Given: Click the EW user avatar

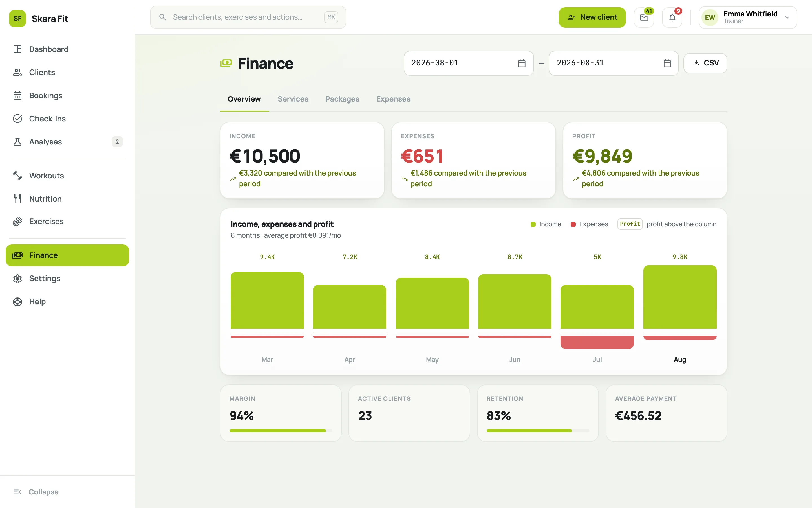Looking at the screenshot, I should click(710, 17).
